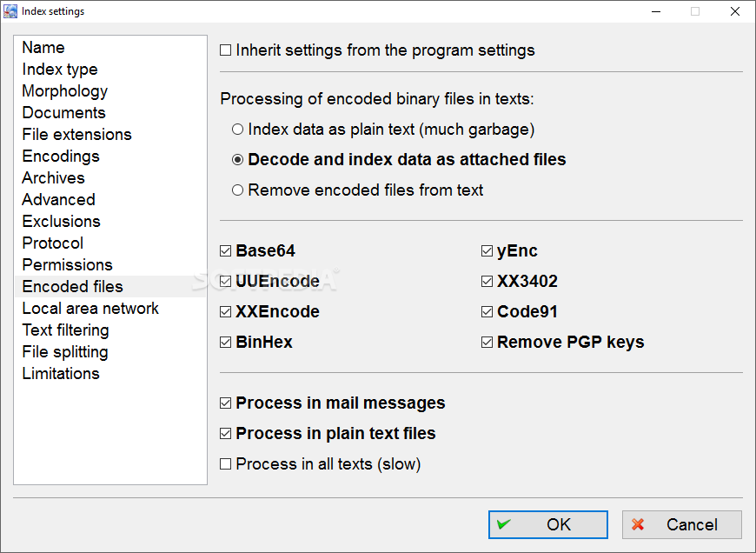Screen dimensions: 756x553
Task: Go to the Archives settings section
Action: pos(53,177)
